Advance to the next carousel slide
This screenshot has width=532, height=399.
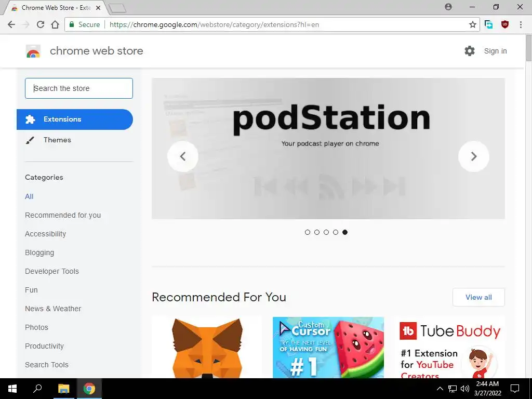(x=474, y=156)
